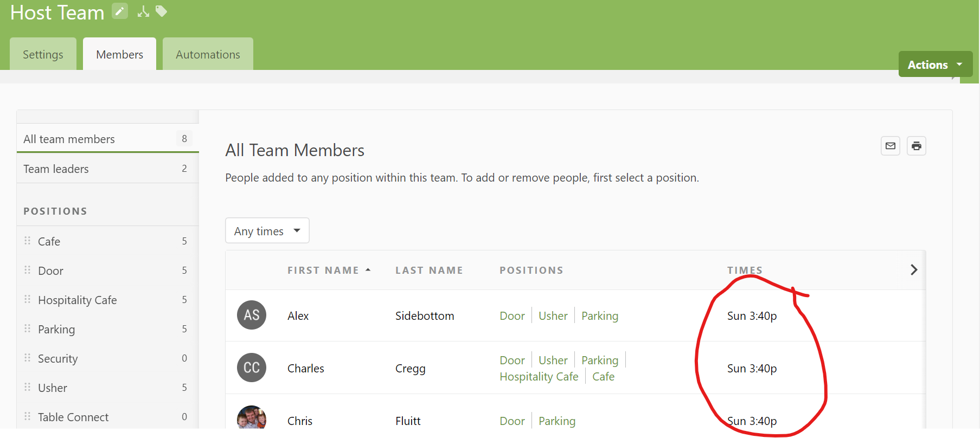Click the hierarchy icon next to team name
The height and width of the screenshot is (438, 980).
(x=143, y=11)
